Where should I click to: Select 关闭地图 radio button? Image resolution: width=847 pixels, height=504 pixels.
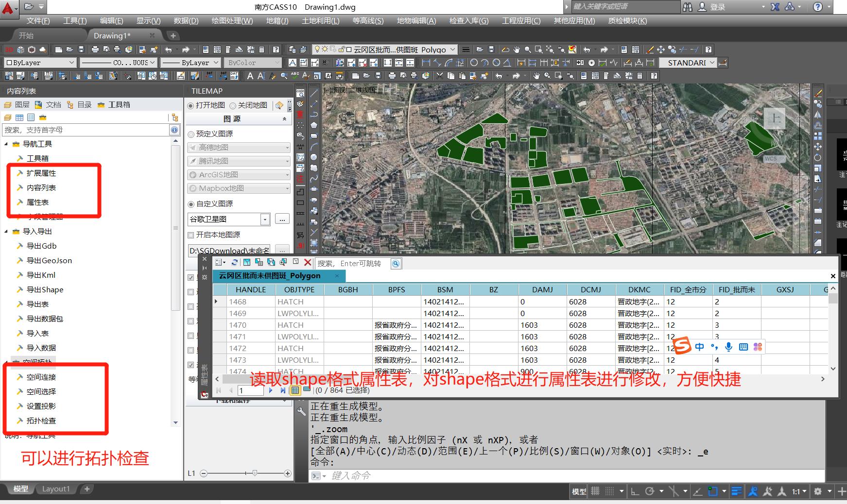coord(233,105)
